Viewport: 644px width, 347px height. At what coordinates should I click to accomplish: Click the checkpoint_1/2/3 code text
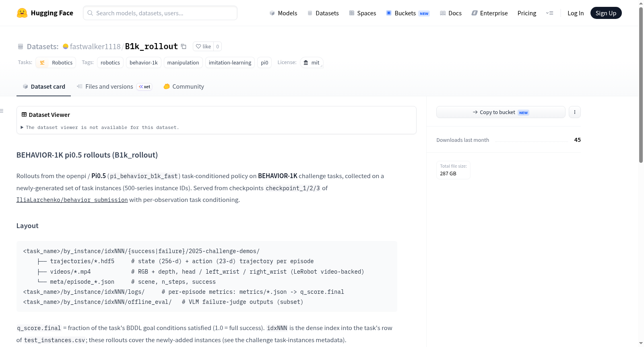293,188
